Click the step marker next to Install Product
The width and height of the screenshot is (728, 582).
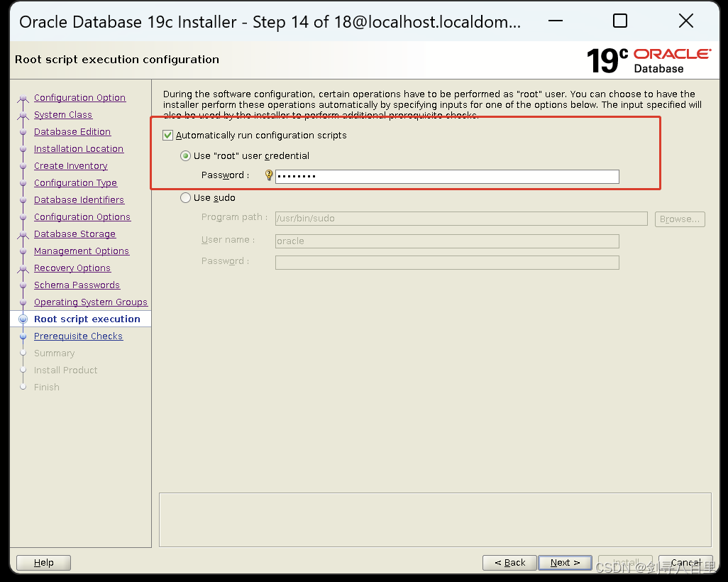point(24,370)
